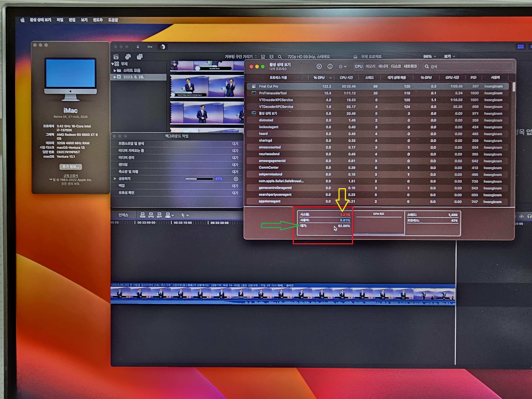Sort by the CPU 시간 column header
Viewport: 532px width, 399px height.
click(x=346, y=77)
